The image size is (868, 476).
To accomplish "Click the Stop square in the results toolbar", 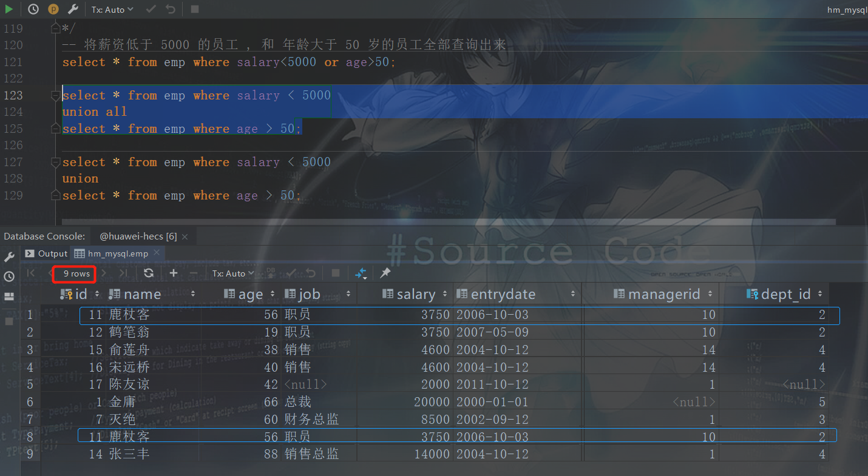I will pyautogui.click(x=335, y=273).
